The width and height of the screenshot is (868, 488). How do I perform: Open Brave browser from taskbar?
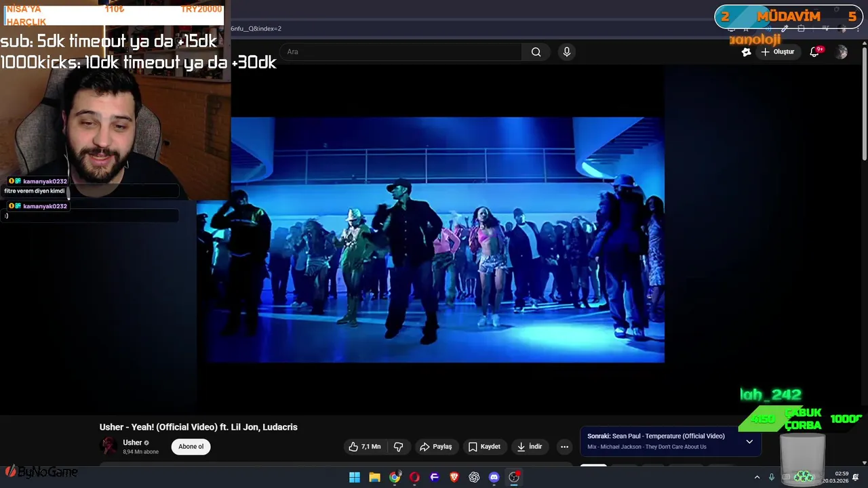click(454, 477)
